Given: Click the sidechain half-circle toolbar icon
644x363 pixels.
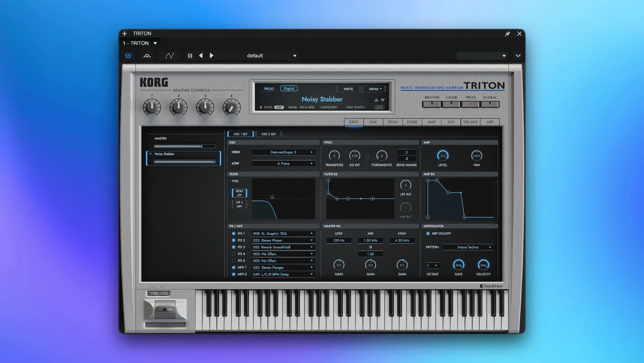Looking at the screenshot, I should point(147,55).
